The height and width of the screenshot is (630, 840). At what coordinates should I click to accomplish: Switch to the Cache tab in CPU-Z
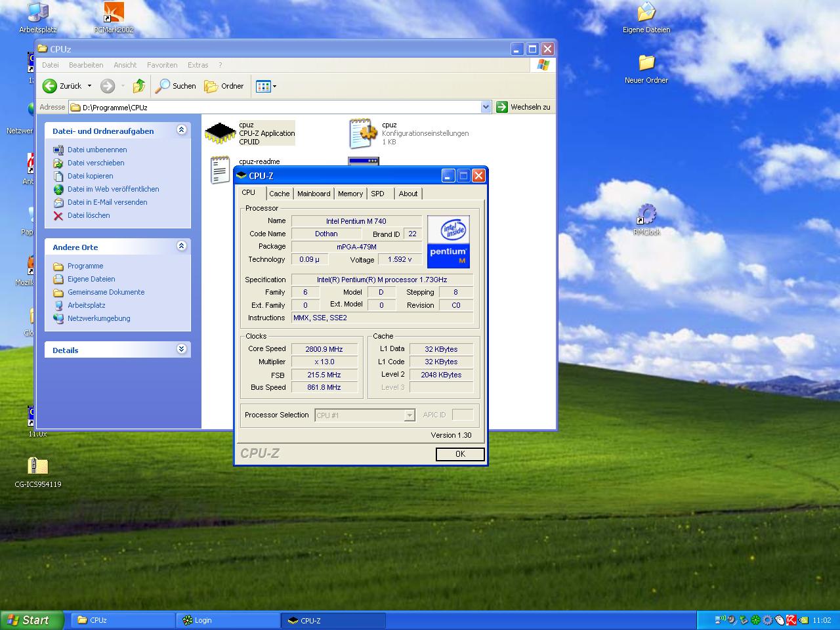[x=280, y=194]
